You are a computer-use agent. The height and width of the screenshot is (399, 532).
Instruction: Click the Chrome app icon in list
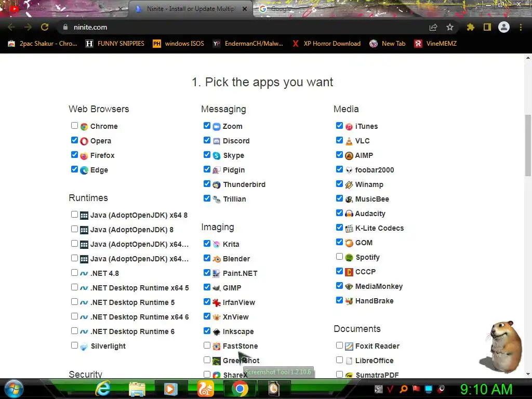pos(84,127)
